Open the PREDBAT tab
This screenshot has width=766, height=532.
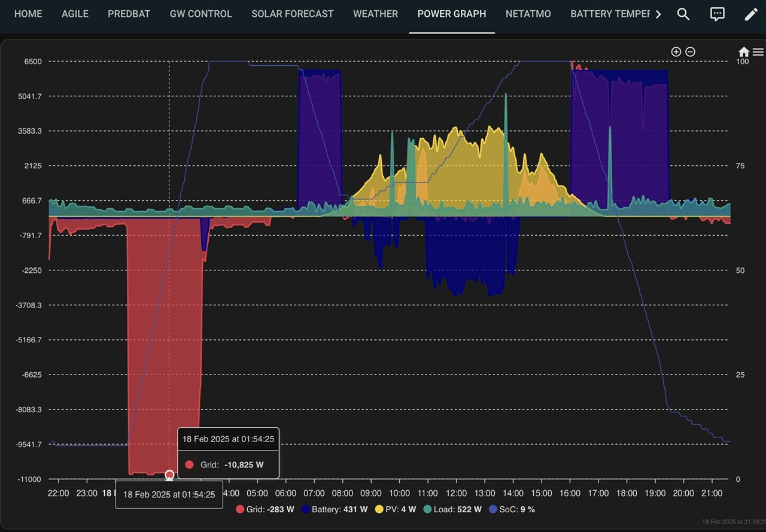point(129,14)
